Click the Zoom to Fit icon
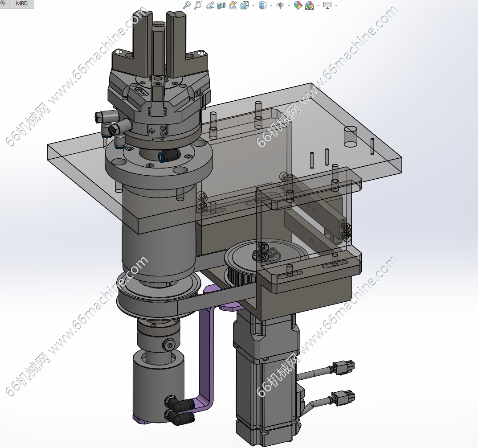Image resolution: width=478 pixels, height=448 pixels. 187,5
